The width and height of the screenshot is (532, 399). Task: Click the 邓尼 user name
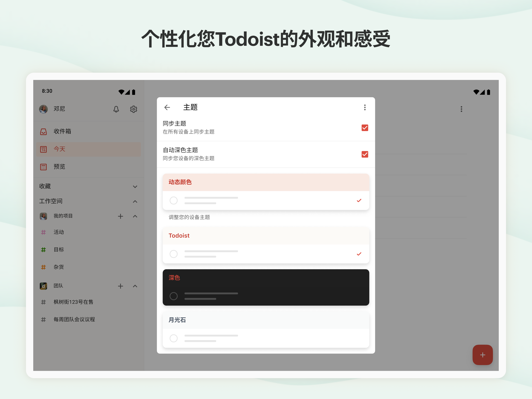[59, 109]
